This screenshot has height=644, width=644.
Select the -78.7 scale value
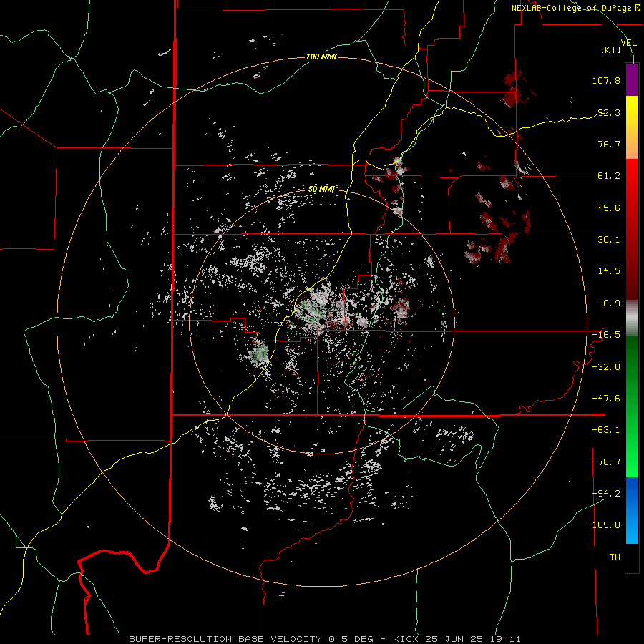coord(606,462)
